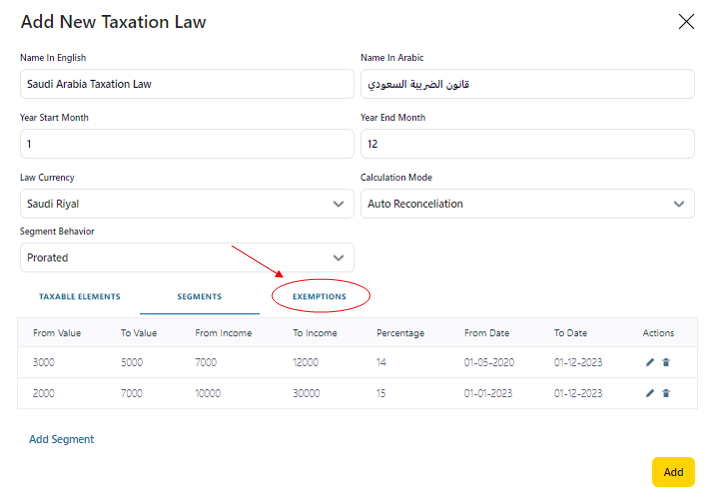Select the Year End Month field
Image resolution: width=726 pixels, height=504 pixels.
coord(527,144)
